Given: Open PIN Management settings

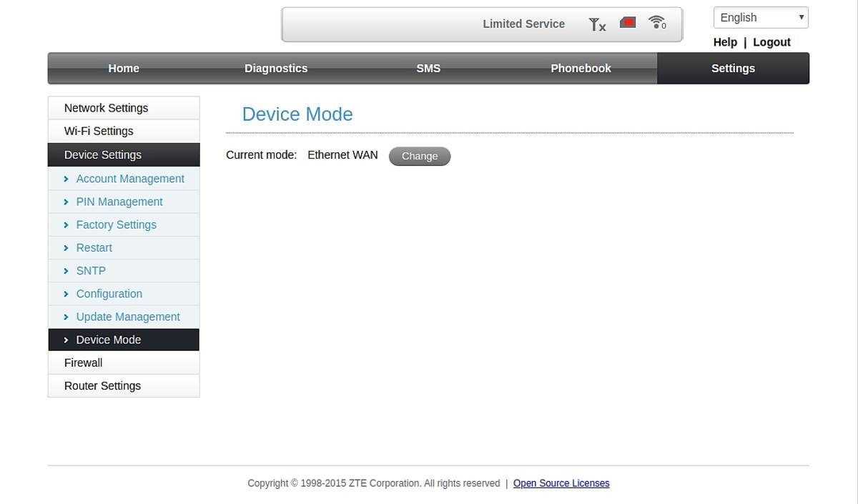Looking at the screenshot, I should pos(119,202).
